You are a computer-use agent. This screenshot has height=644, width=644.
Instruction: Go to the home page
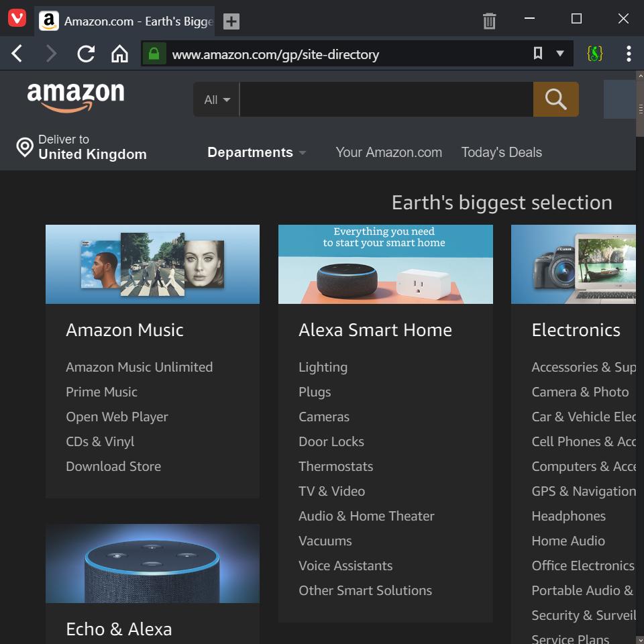pos(119,54)
